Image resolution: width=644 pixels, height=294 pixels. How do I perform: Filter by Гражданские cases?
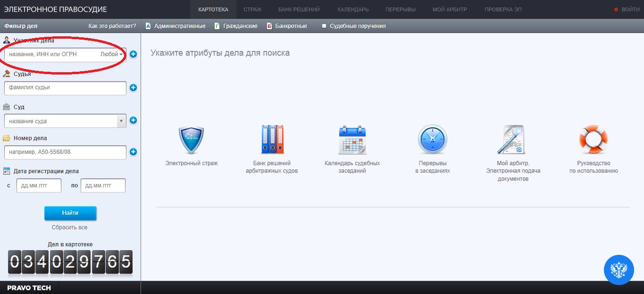click(x=236, y=26)
